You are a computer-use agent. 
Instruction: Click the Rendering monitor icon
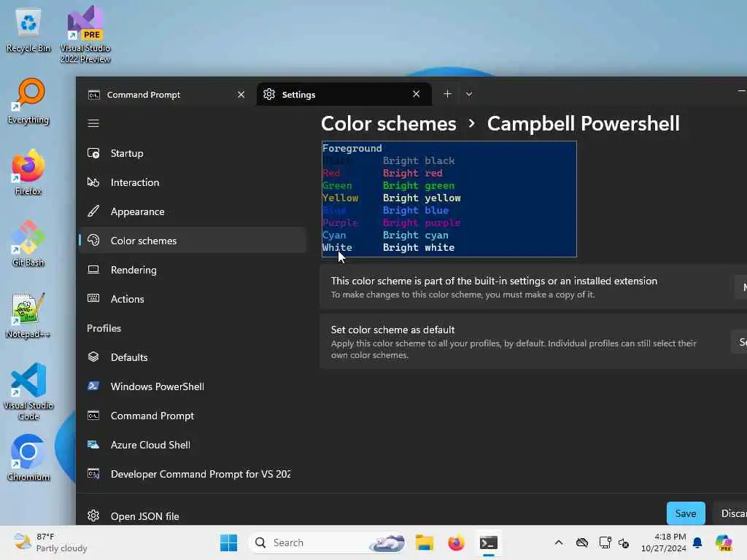click(93, 270)
